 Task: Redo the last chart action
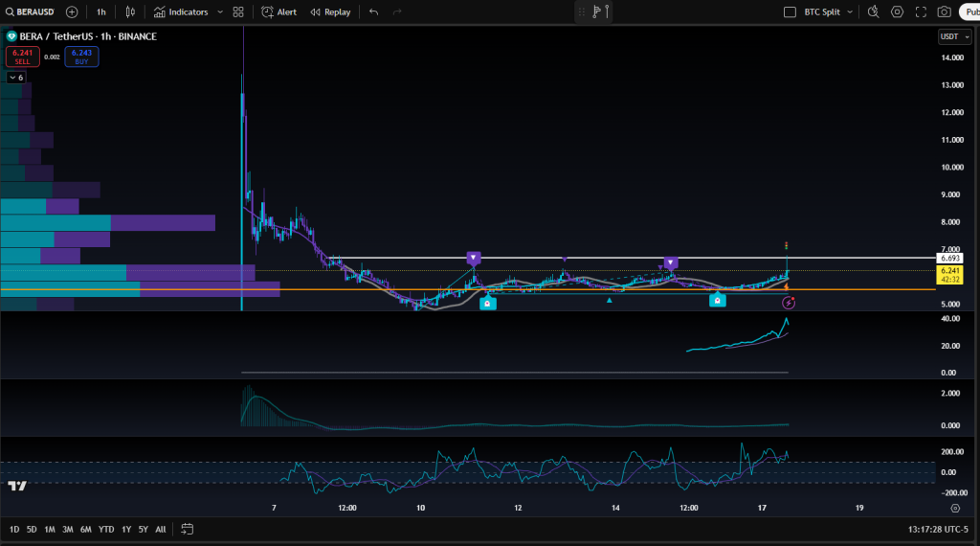click(397, 11)
